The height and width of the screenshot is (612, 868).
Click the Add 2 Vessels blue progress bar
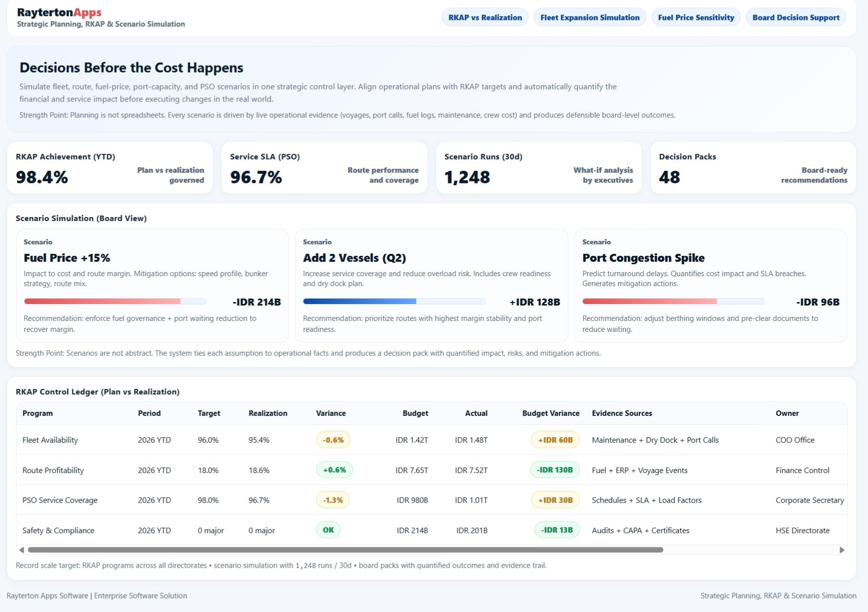[x=394, y=302]
